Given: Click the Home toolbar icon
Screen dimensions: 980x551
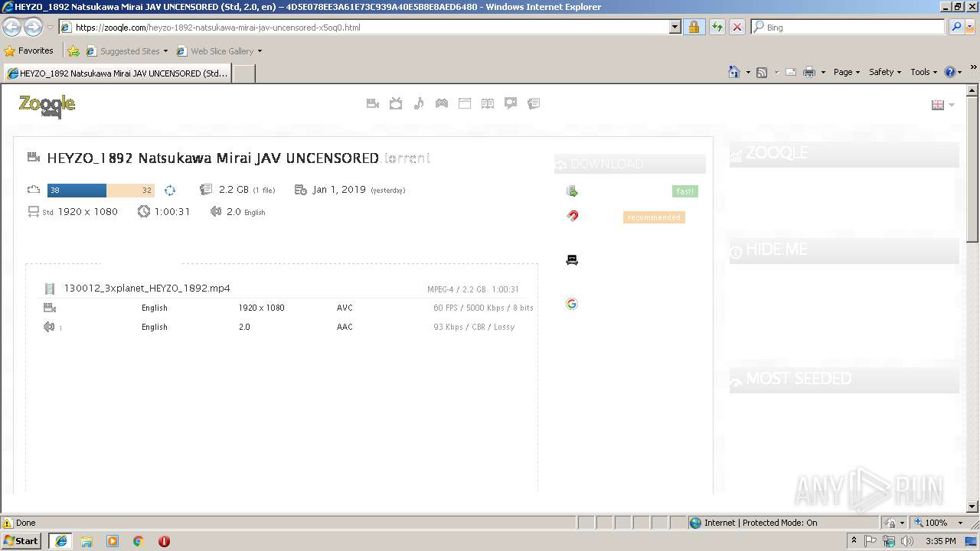Looking at the screenshot, I should pos(734,72).
